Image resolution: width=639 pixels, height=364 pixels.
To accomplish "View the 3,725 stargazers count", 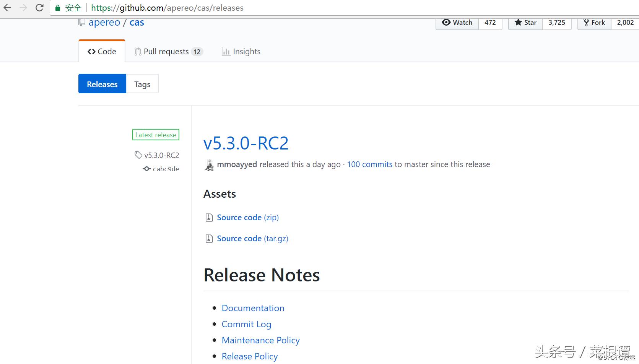I will tap(557, 23).
